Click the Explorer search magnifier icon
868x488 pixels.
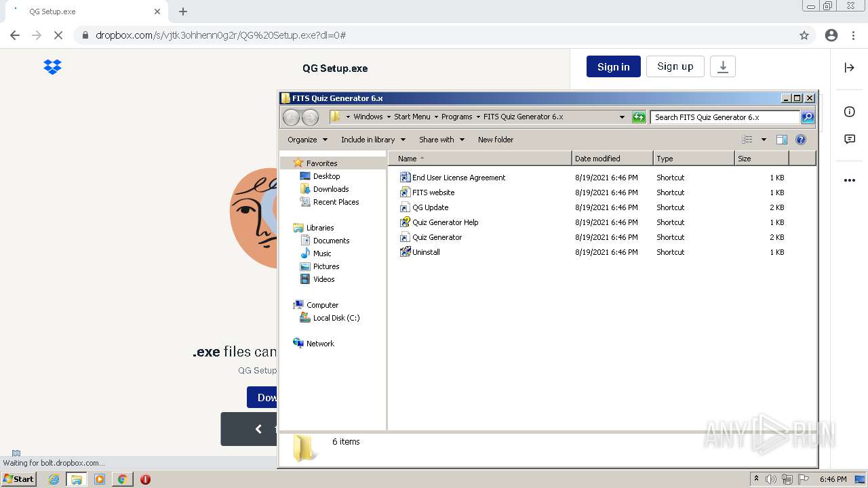click(x=807, y=117)
